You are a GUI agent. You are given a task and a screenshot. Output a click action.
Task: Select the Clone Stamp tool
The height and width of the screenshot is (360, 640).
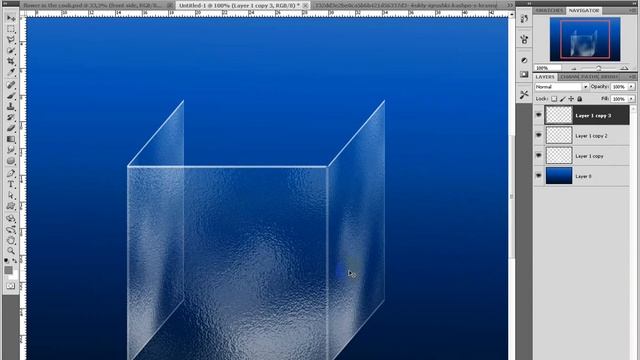pyautogui.click(x=11, y=107)
